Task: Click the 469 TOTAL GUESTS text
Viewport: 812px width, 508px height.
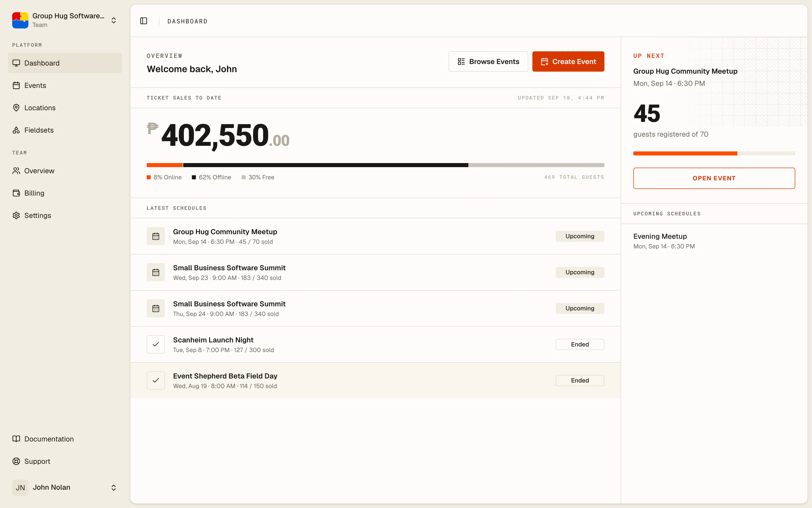Action: point(574,177)
